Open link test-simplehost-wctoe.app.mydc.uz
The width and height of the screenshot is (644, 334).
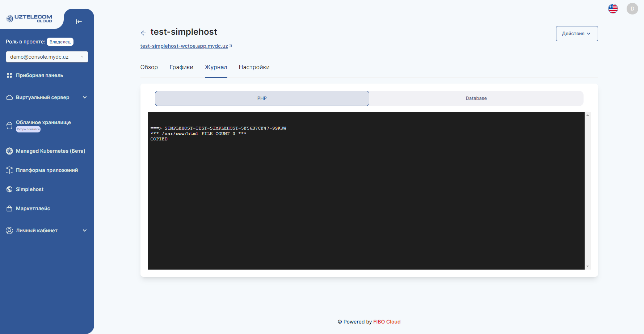(184, 46)
